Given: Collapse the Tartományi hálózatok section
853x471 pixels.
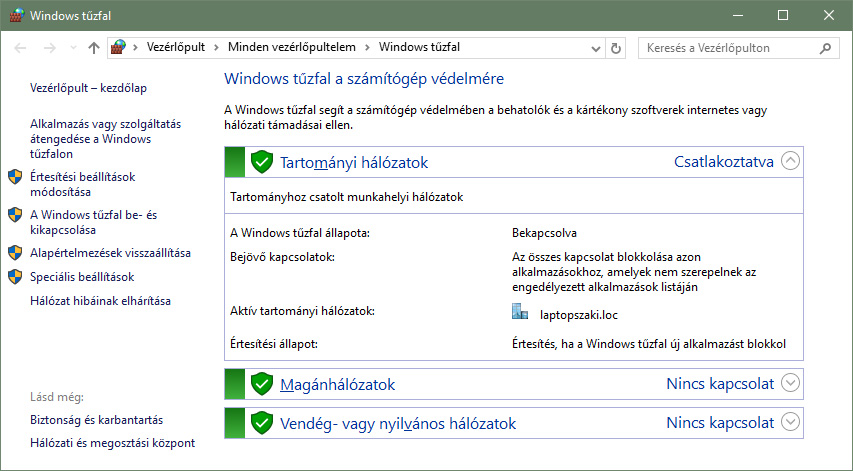Looking at the screenshot, I should (791, 161).
